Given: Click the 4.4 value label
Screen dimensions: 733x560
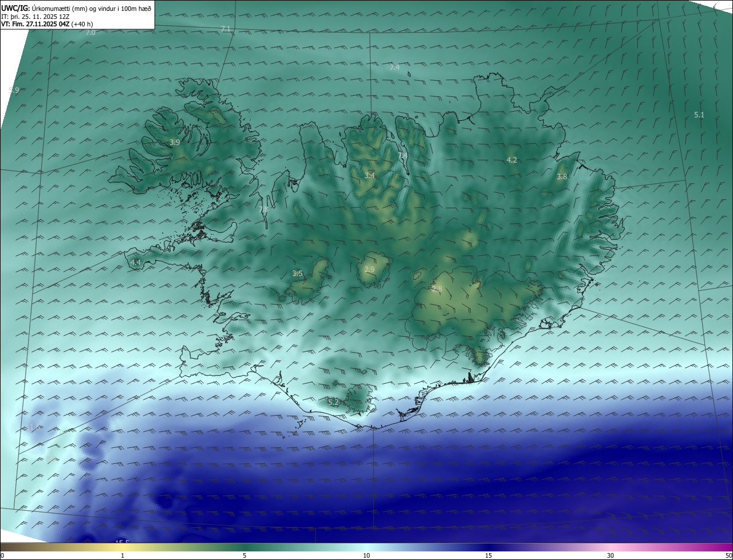Looking at the screenshot, I should pyautogui.click(x=136, y=262).
